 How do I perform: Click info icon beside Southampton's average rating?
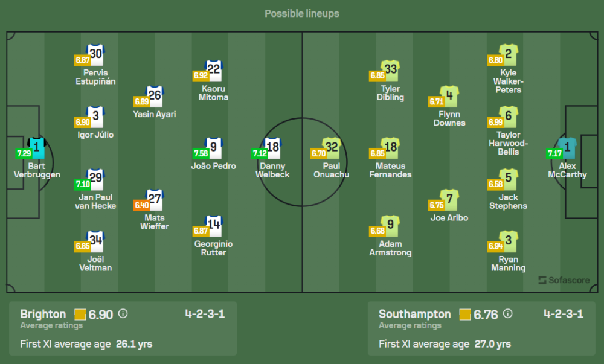[x=507, y=314]
